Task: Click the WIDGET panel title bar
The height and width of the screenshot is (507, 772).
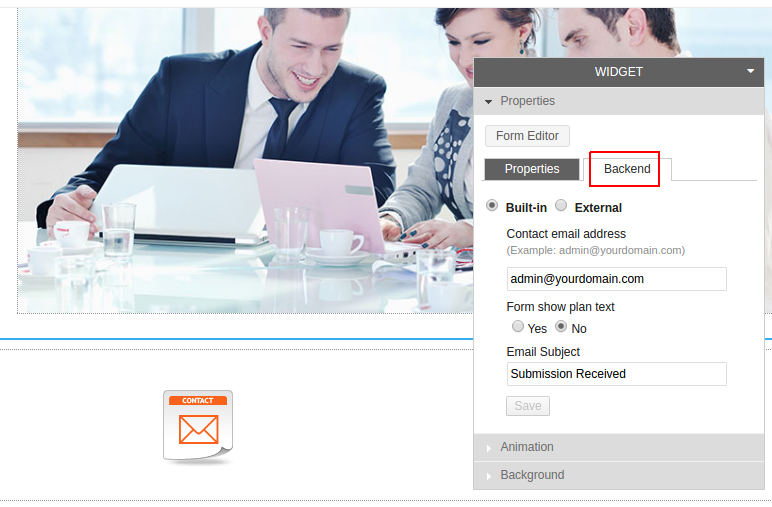Action: [618, 72]
